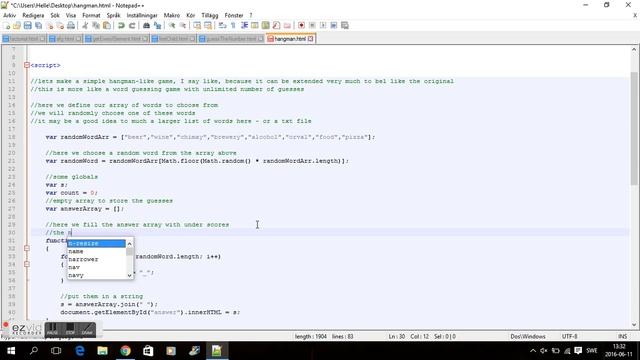Open Microsoft Edge from the taskbar
640x360 pixels.
click(80, 351)
